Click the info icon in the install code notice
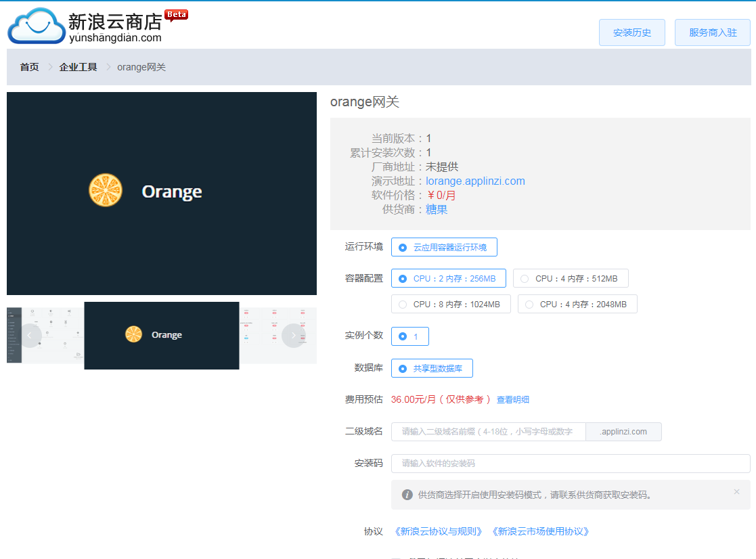The height and width of the screenshot is (559, 756). pos(407,495)
